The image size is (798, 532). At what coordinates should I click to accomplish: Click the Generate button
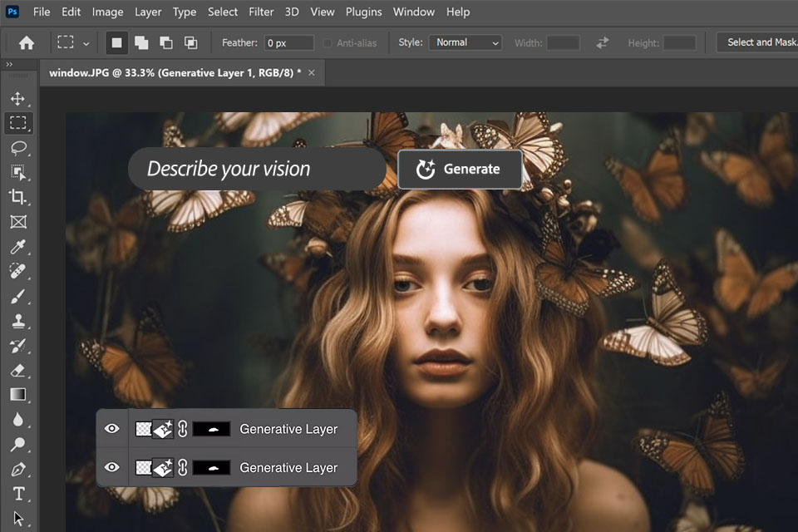pyautogui.click(x=460, y=169)
